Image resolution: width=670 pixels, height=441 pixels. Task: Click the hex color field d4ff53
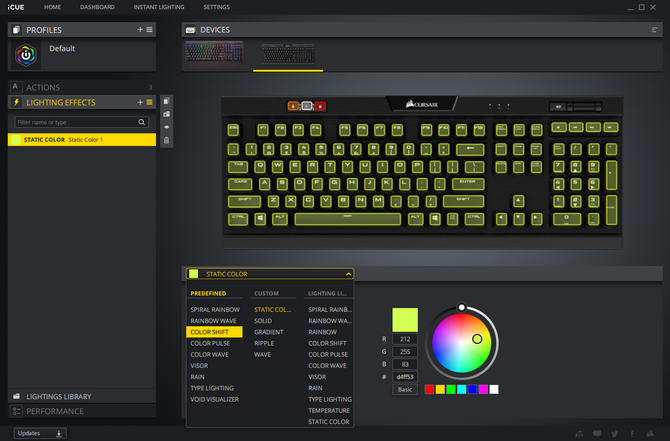pyautogui.click(x=405, y=377)
